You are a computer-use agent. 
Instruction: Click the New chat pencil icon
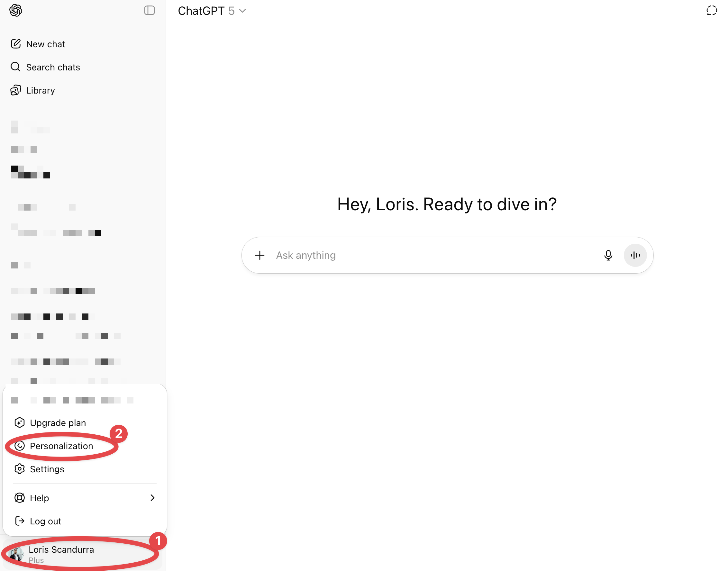(x=16, y=44)
